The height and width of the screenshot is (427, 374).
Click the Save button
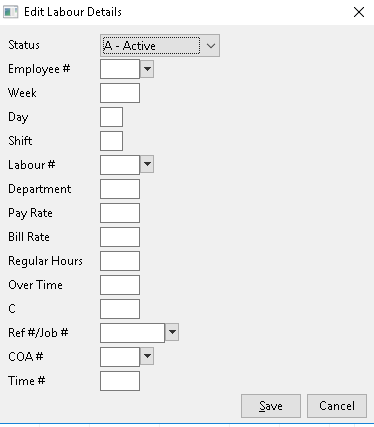tap(271, 406)
